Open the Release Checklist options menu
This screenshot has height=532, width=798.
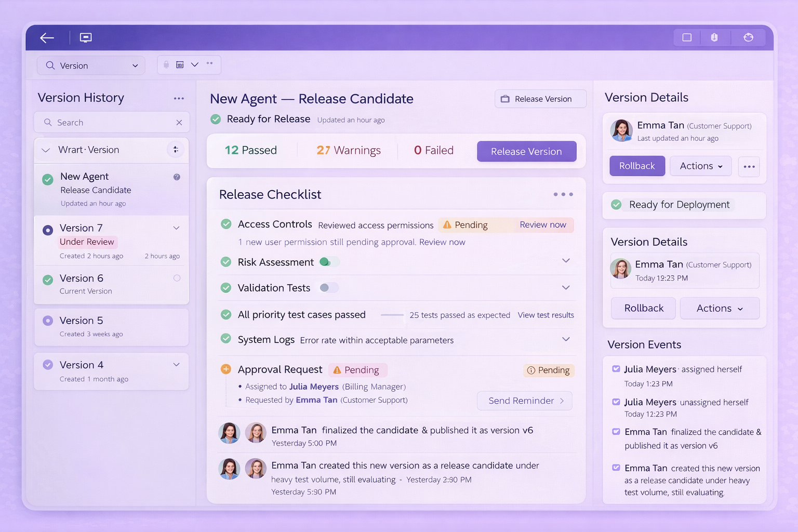pos(563,194)
